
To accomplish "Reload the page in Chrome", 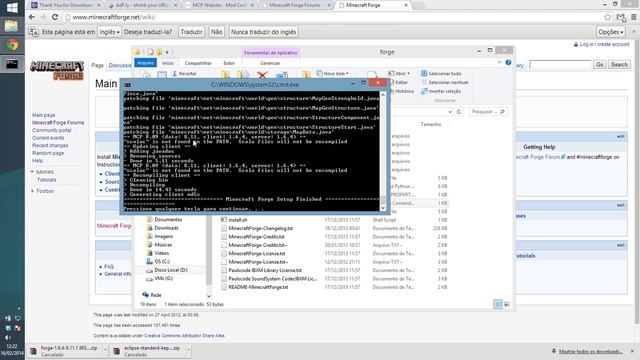I will coord(55,17).
